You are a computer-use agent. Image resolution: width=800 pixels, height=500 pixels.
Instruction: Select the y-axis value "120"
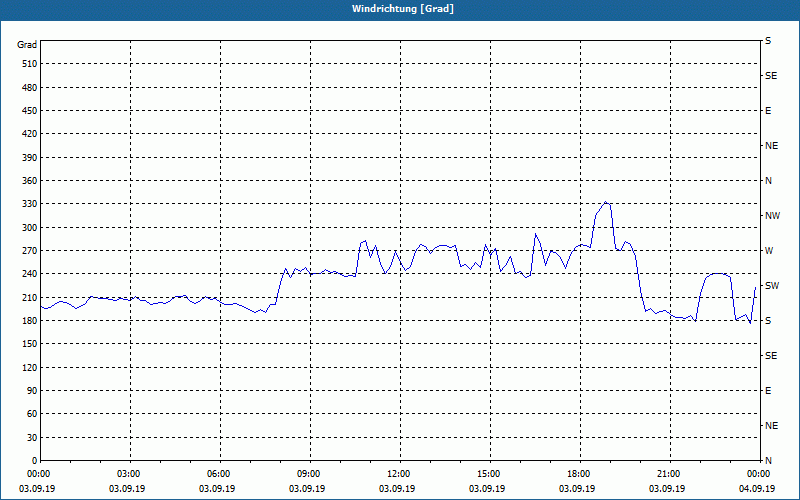point(30,367)
